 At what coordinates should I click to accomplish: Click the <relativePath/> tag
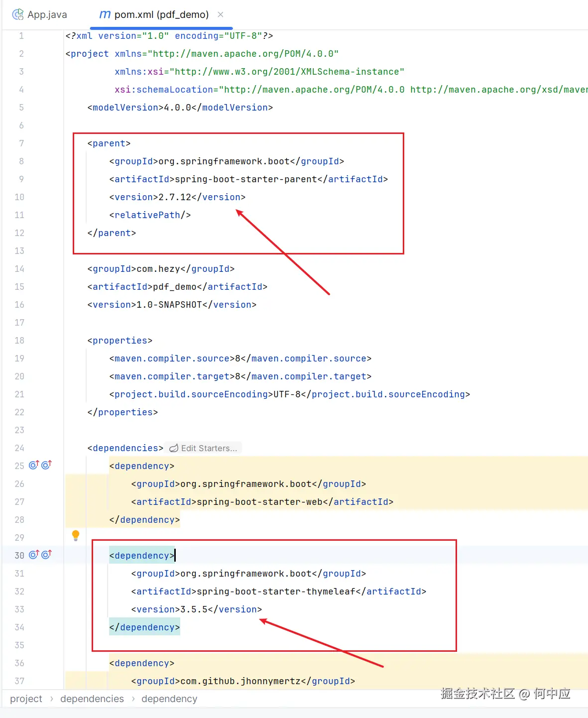coord(150,215)
